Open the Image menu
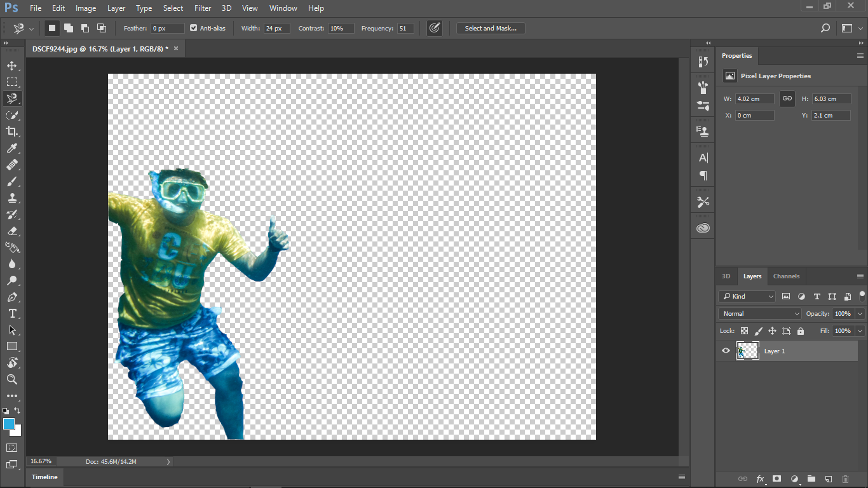Image resolution: width=868 pixels, height=488 pixels. (x=86, y=8)
